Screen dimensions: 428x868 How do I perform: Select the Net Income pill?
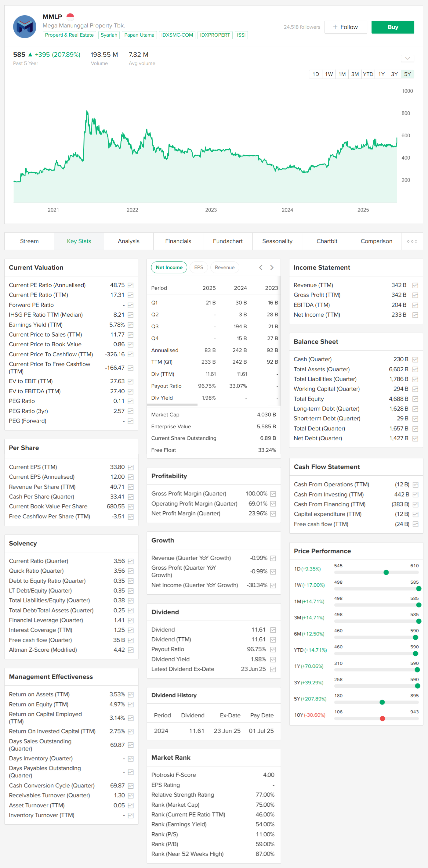[169, 268]
